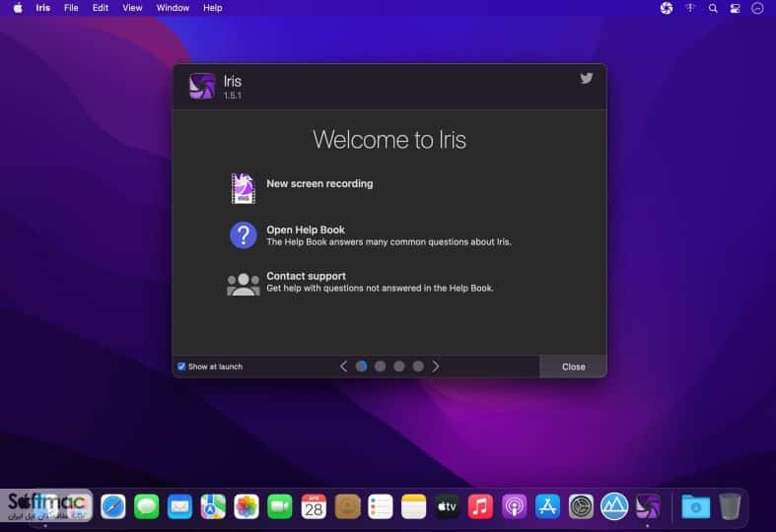Go to next welcome page arrow

(436, 366)
